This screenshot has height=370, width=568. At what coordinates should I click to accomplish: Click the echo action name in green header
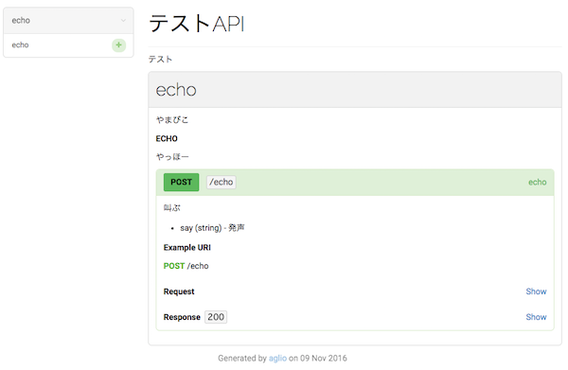point(537,182)
